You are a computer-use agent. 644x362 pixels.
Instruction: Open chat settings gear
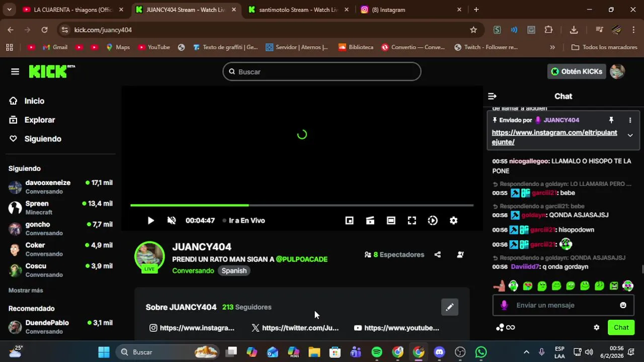pyautogui.click(x=597, y=327)
